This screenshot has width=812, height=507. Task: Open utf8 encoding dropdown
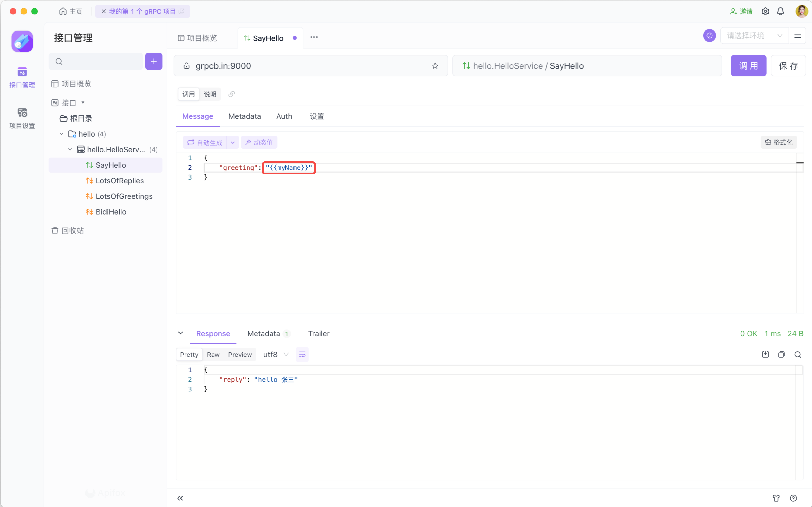tap(276, 355)
